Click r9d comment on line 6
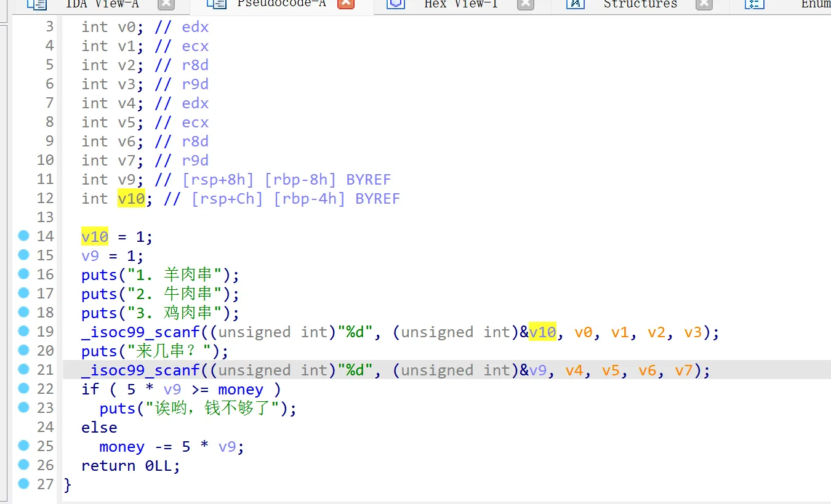Viewport: 831px width, 504px height. [x=195, y=84]
